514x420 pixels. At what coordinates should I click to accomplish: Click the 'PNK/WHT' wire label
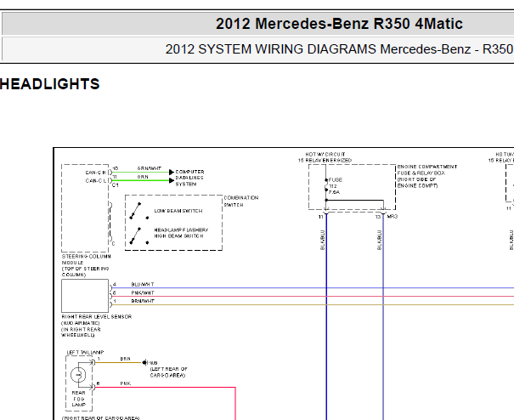click(x=143, y=292)
